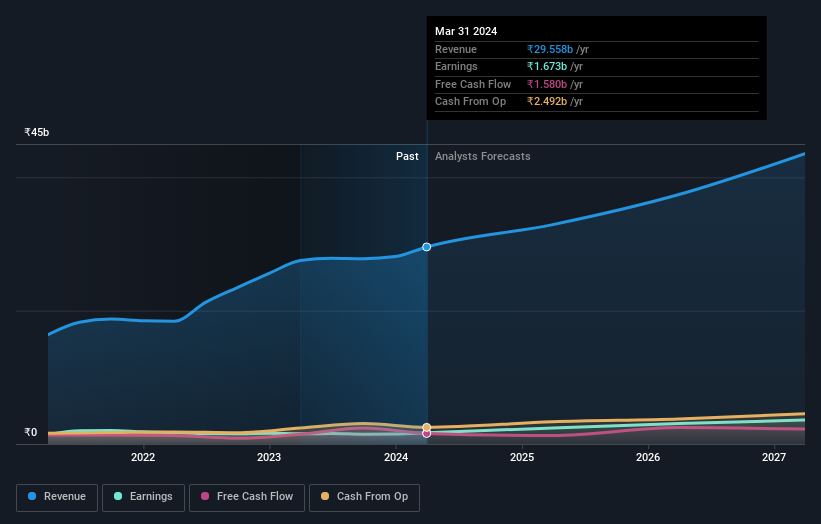Click the Mar 31 2024 tooltip date
This screenshot has height=524, width=821.
coord(466,31)
